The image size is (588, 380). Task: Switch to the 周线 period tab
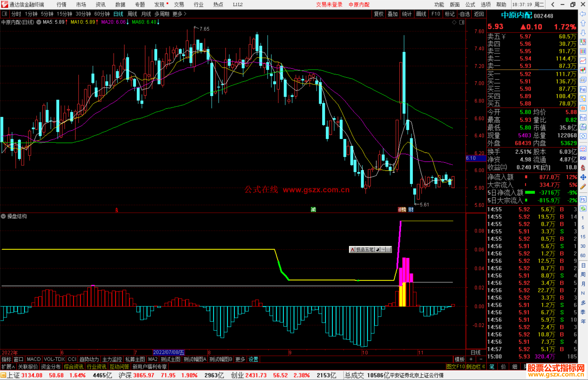click(132, 14)
